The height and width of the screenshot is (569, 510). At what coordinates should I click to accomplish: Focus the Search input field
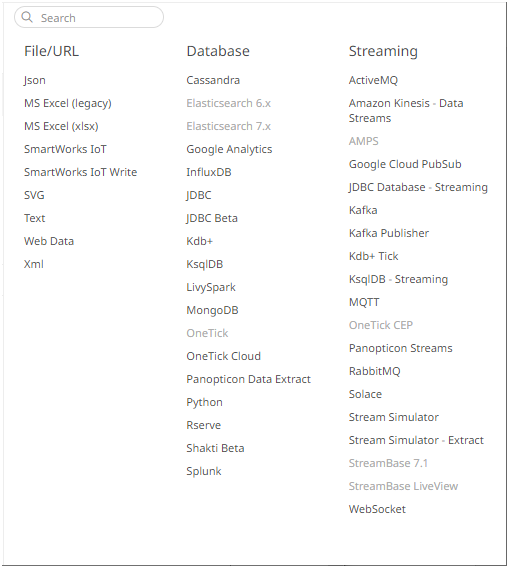[89, 17]
